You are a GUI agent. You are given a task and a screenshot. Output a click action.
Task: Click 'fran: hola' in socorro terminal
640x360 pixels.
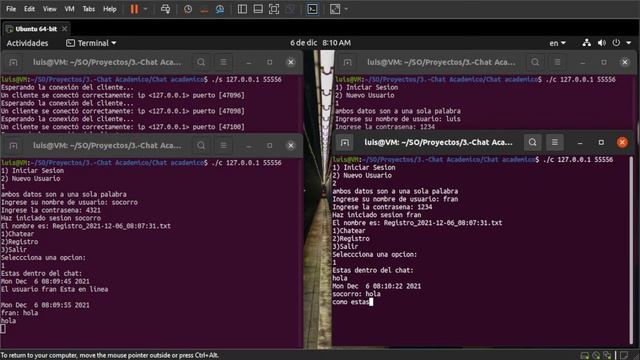pos(19,313)
